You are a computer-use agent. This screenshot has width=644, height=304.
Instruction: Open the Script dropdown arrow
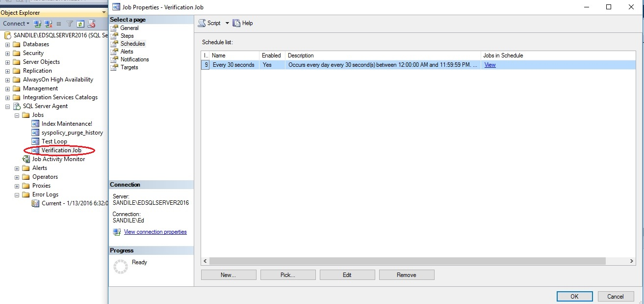tap(227, 23)
